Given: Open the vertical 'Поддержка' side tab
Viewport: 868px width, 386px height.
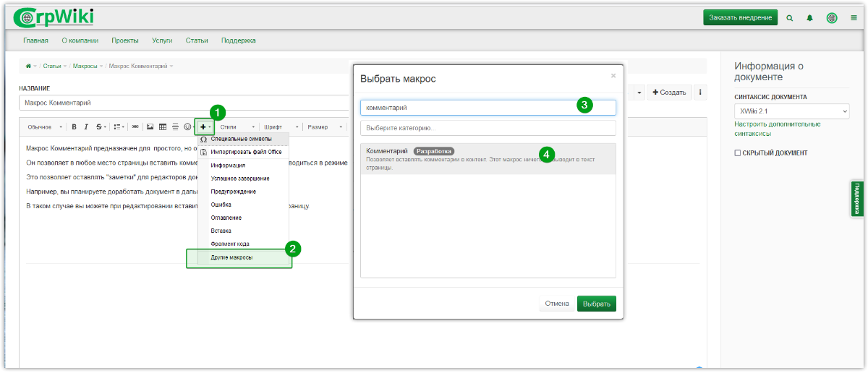Looking at the screenshot, I should click(x=857, y=198).
